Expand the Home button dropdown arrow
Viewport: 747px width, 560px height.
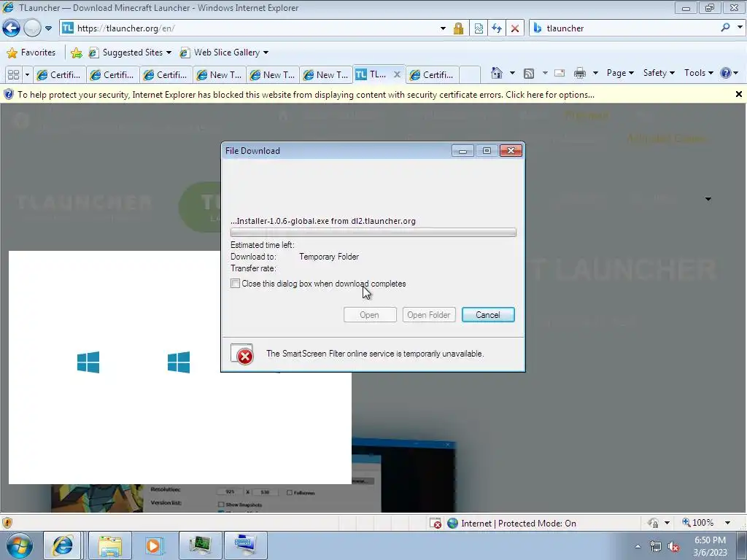[x=512, y=73]
